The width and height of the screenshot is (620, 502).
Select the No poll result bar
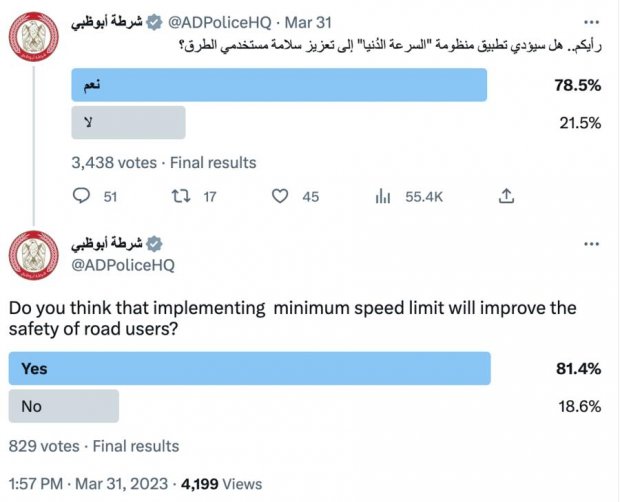click(64, 406)
